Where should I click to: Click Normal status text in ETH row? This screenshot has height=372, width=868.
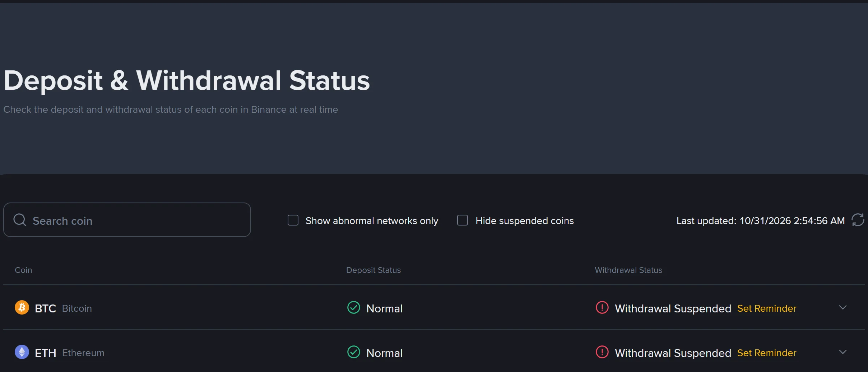[x=384, y=353]
